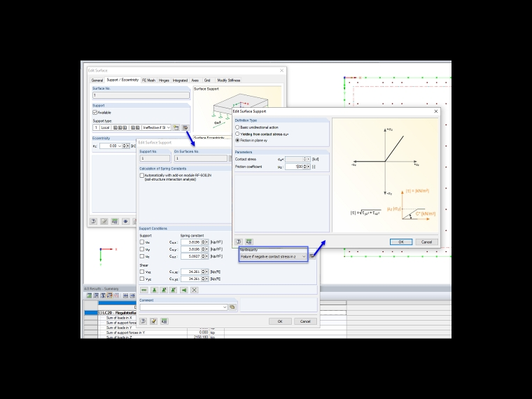This screenshot has width=532, height=399.
Task: Confirm front Edit Surface Support dialog with OK
Action: [x=401, y=242]
